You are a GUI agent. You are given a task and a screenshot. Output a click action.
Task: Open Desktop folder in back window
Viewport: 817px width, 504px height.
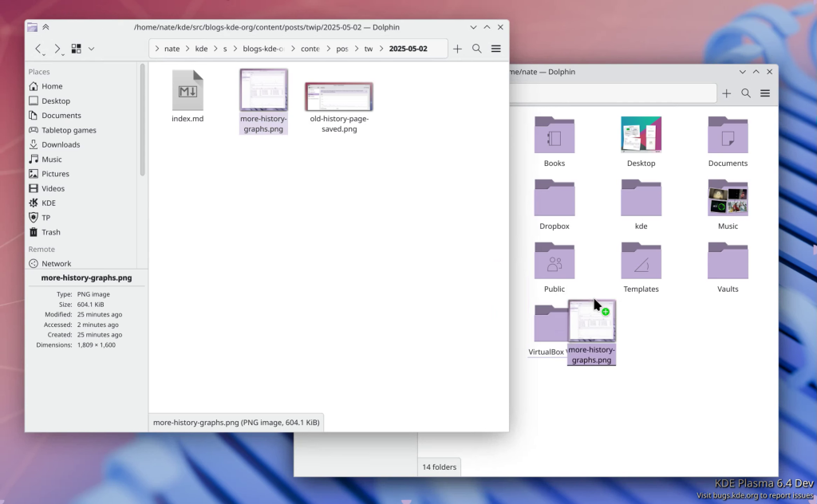tap(641, 142)
